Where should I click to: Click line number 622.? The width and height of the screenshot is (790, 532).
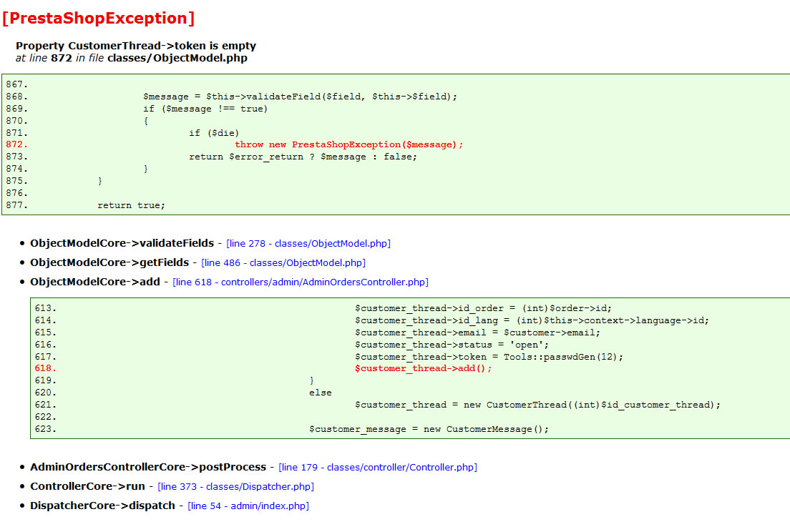pyautogui.click(x=46, y=418)
